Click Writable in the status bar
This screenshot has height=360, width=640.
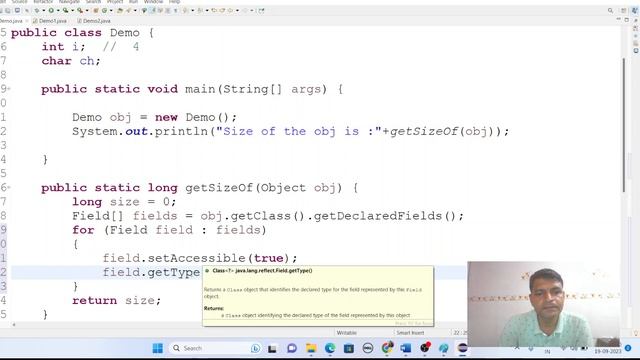[x=347, y=333]
